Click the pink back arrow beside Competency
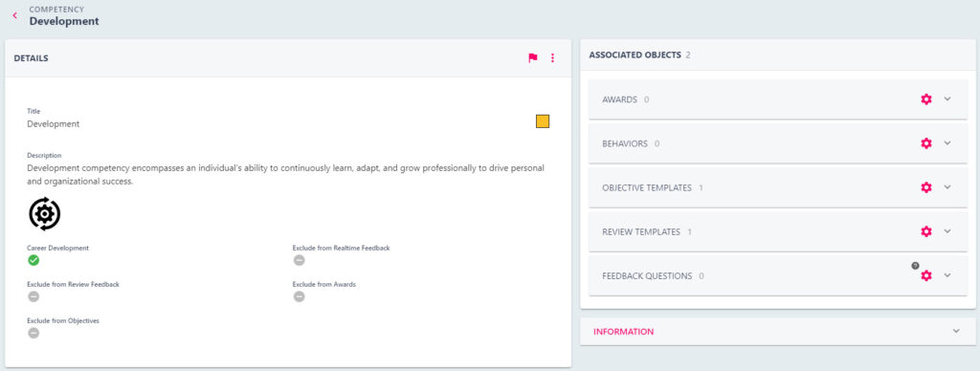This screenshot has height=371, width=980. click(15, 15)
